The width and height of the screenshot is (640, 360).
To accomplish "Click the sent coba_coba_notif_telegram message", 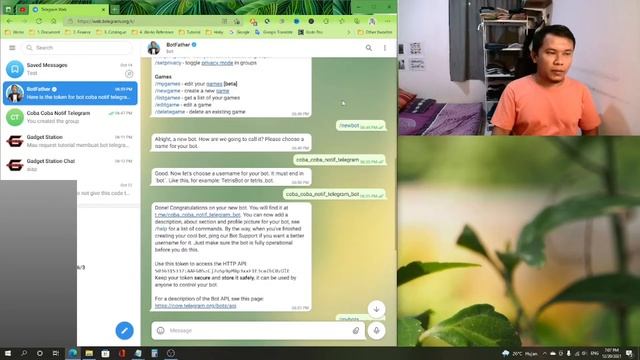I will click(x=339, y=160).
